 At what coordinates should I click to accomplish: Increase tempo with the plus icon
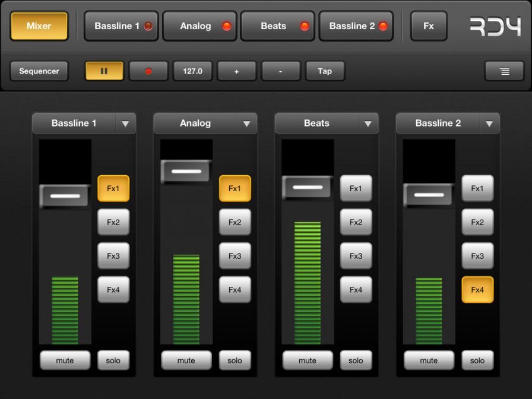[236, 71]
